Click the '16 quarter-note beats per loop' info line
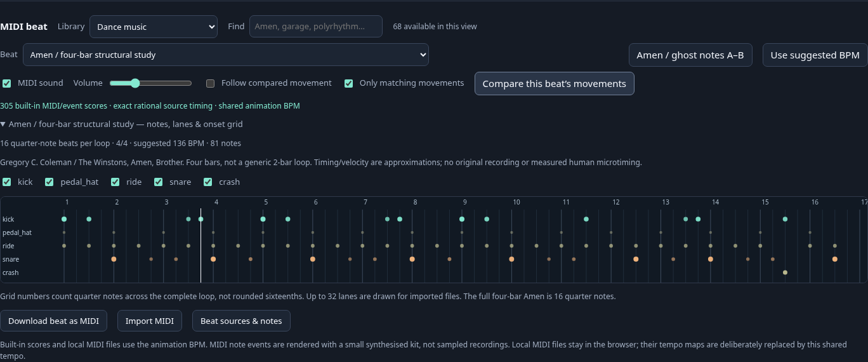 pos(121,144)
